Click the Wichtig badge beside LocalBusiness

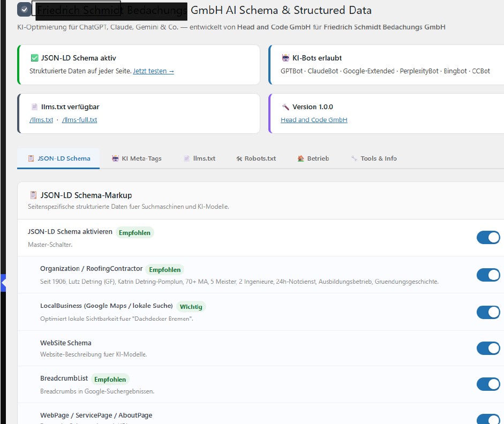(x=191, y=306)
